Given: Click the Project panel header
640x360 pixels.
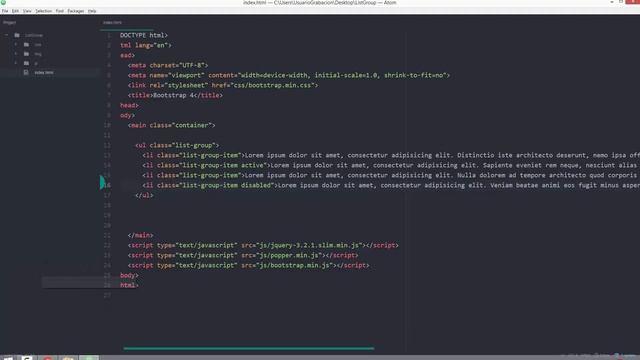Looking at the screenshot, I should [x=9, y=22].
